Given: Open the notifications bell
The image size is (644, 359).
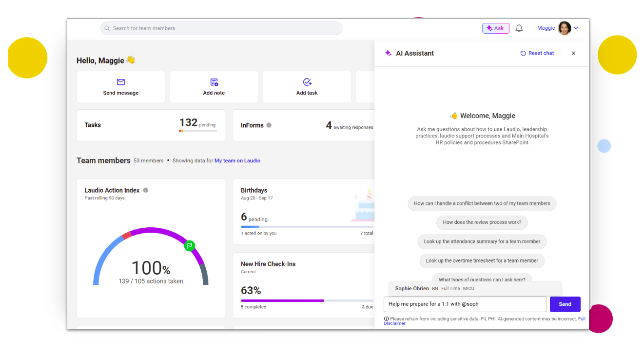Looking at the screenshot, I should point(519,28).
